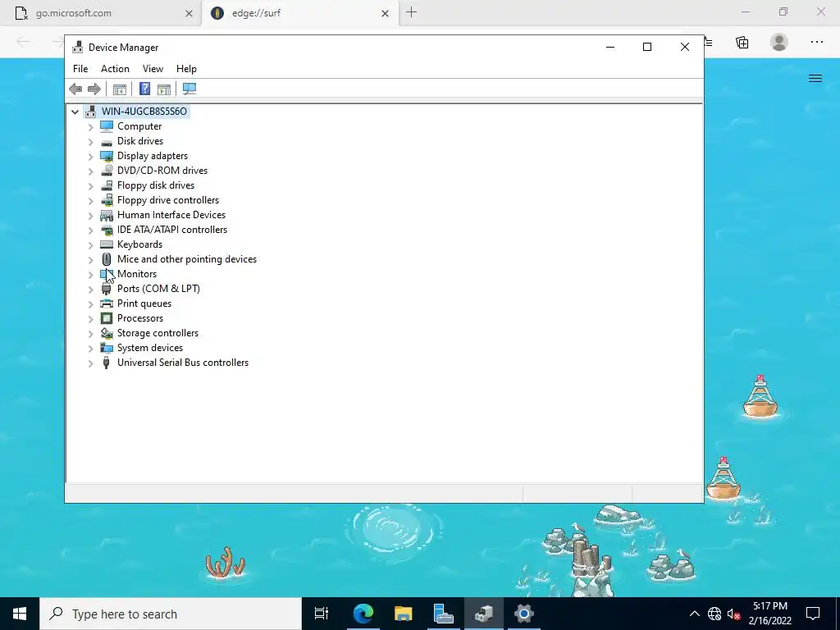Expand the Disk drives node
Screen dimensions: 840x630
90,141
